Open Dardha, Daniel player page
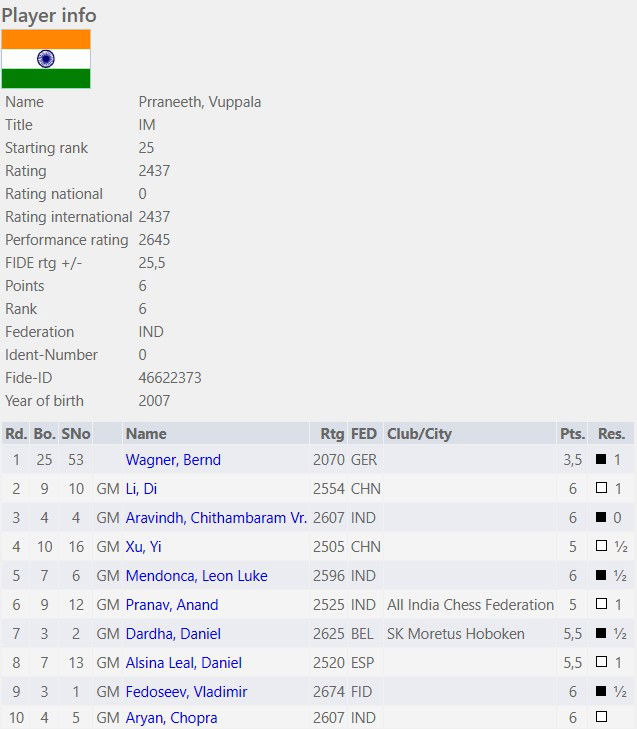The width and height of the screenshot is (637, 729). [173, 634]
